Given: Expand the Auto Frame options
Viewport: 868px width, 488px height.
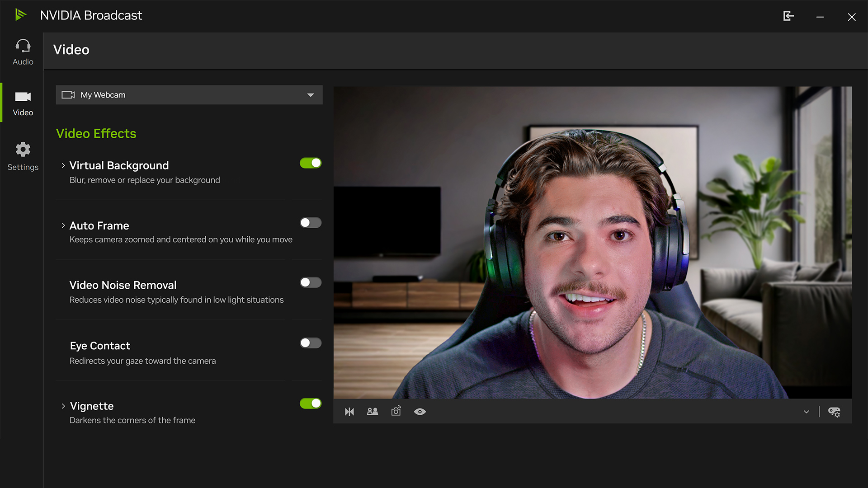Looking at the screenshot, I should coord(63,225).
